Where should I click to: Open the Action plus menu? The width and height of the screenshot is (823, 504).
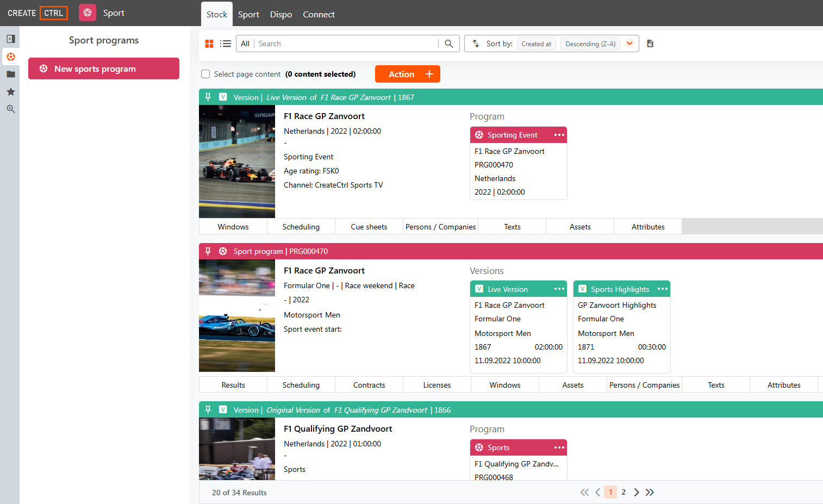tap(408, 74)
